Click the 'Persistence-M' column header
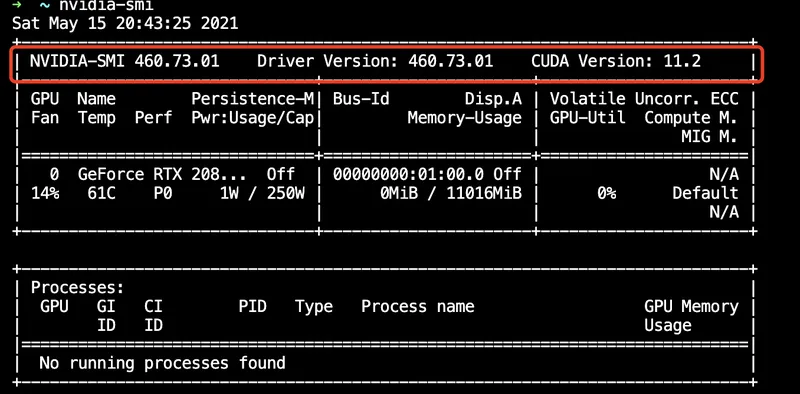This screenshot has height=394, width=800. (253, 99)
